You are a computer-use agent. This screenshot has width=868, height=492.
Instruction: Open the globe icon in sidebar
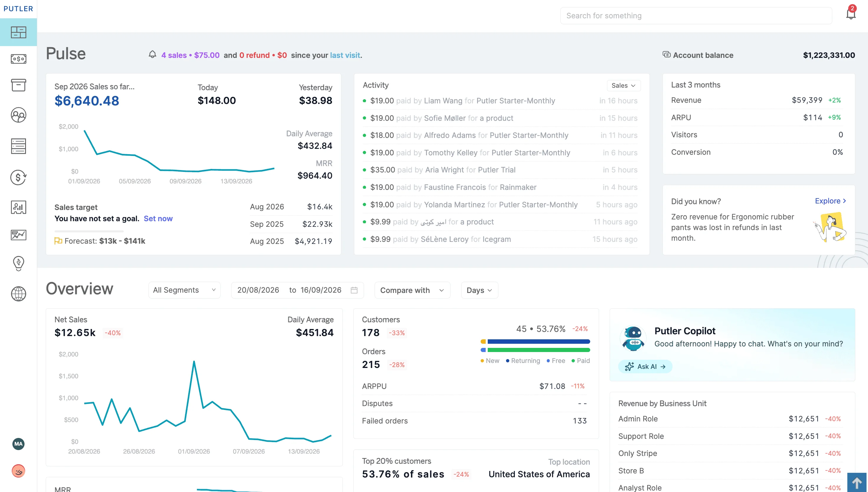(x=18, y=294)
